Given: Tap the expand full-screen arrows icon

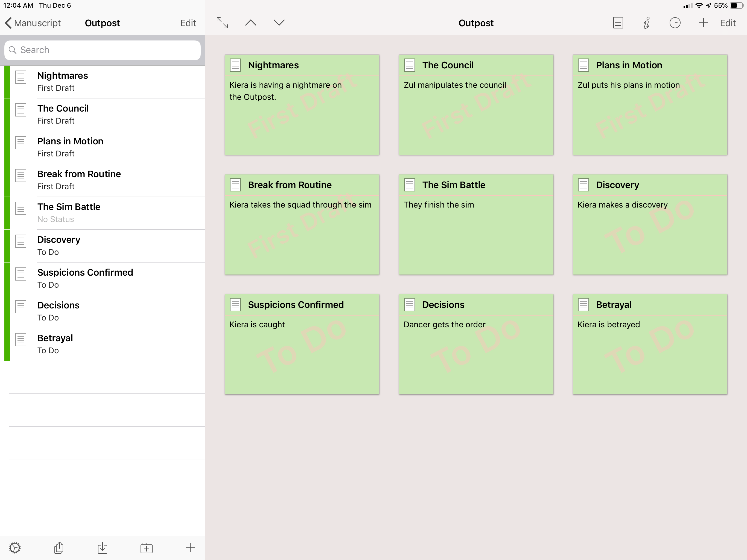Looking at the screenshot, I should tap(222, 23).
